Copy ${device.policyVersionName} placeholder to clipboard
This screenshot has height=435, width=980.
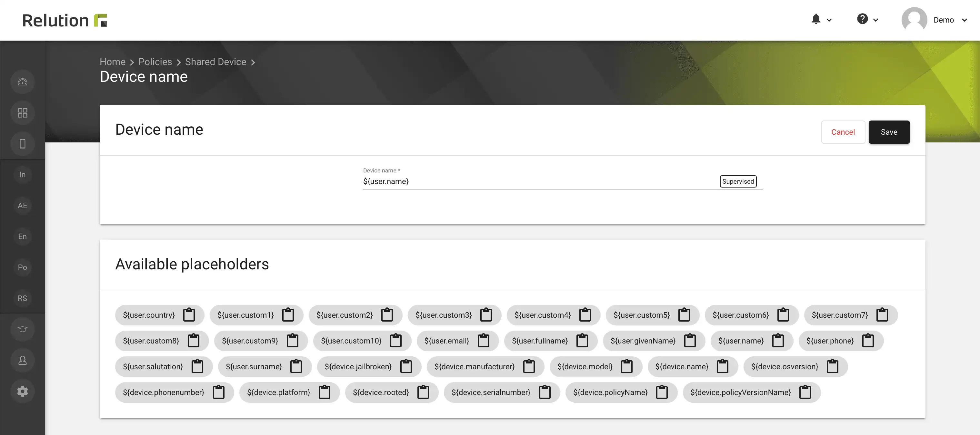pyautogui.click(x=805, y=392)
